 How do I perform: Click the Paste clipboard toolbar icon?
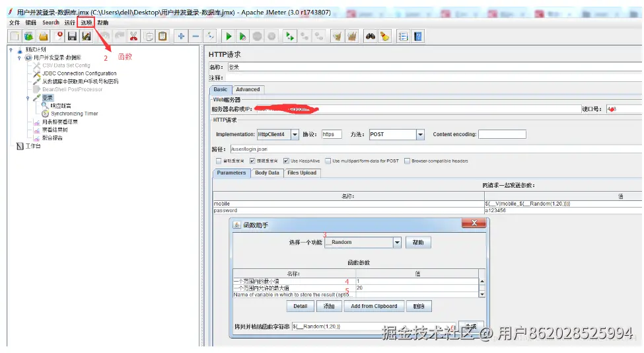pos(162,36)
